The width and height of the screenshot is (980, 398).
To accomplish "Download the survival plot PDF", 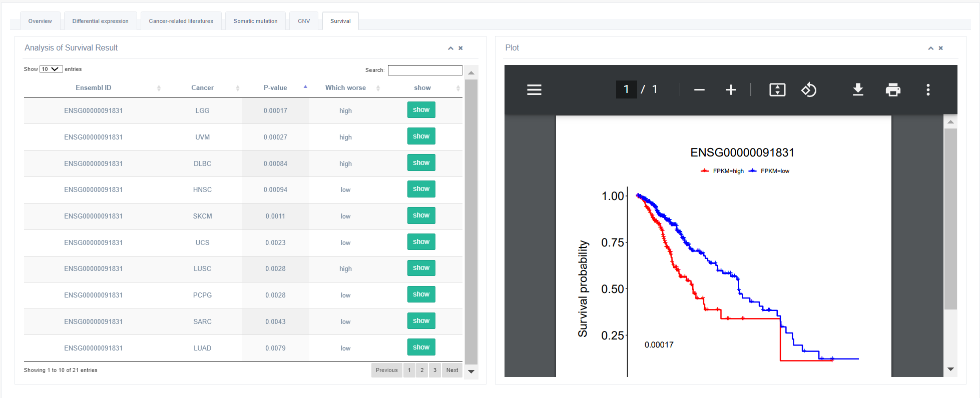I will [x=858, y=90].
